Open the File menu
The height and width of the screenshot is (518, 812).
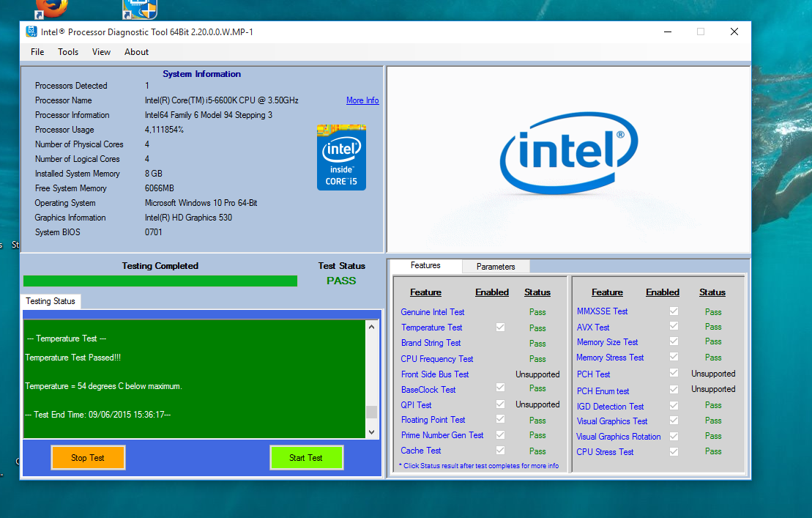click(37, 52)
